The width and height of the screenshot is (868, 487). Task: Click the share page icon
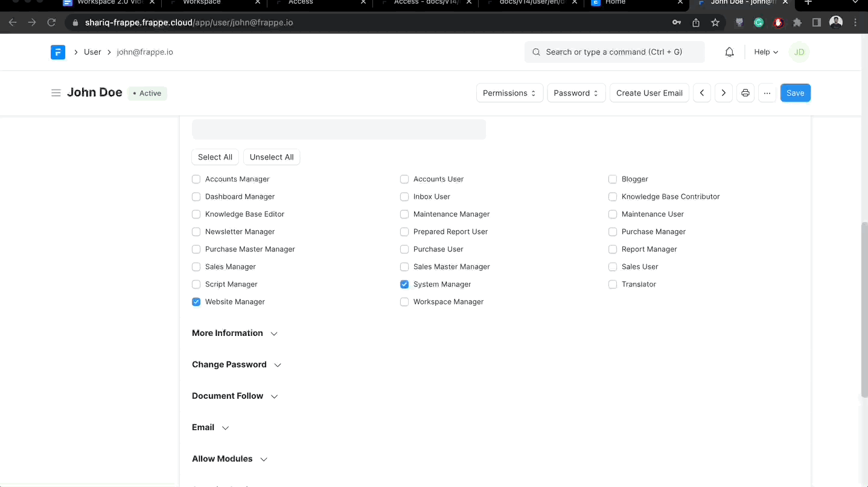click(696, 22)
